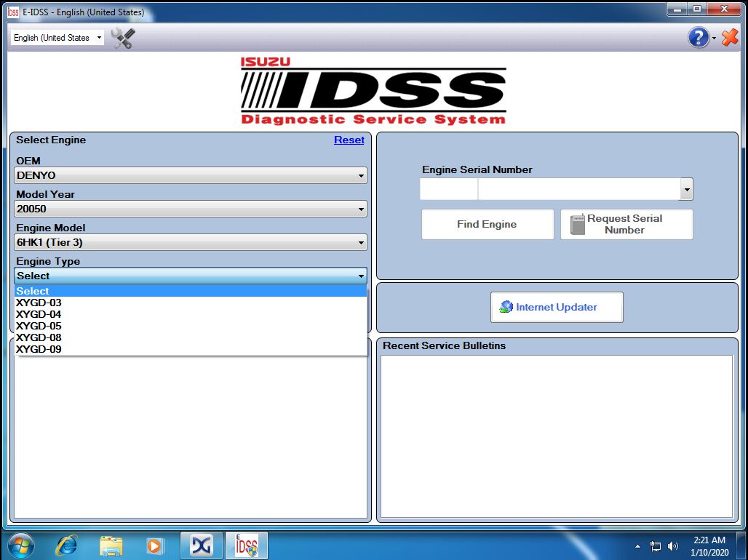
Task: Launch Internet Explorer from the taskbar
Action: pyautogui.click(x=67, y=545)
